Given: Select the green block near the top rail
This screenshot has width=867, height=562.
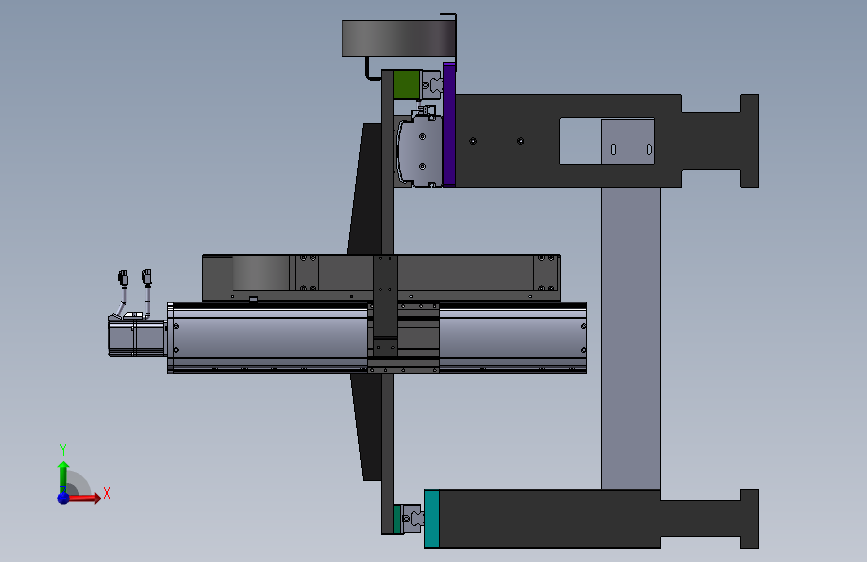Looking at the screenshot, I should [406, 85].
